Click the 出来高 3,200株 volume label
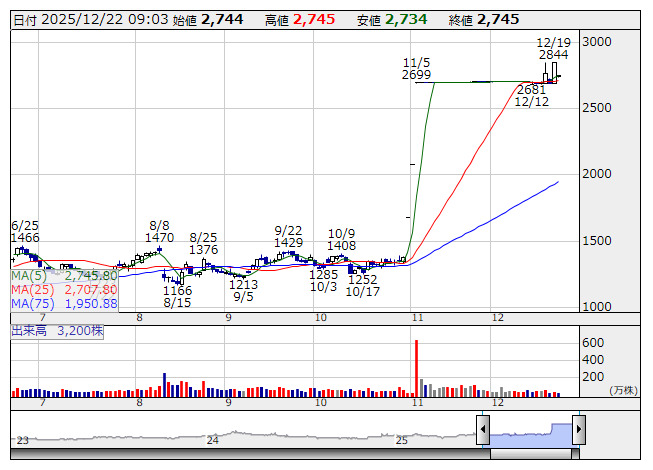The image size is (653, 470). tap(57, 331)
